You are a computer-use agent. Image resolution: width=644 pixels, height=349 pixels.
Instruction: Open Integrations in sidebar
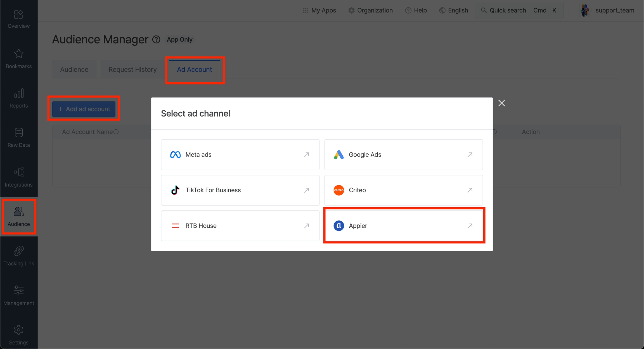point(18,177)
